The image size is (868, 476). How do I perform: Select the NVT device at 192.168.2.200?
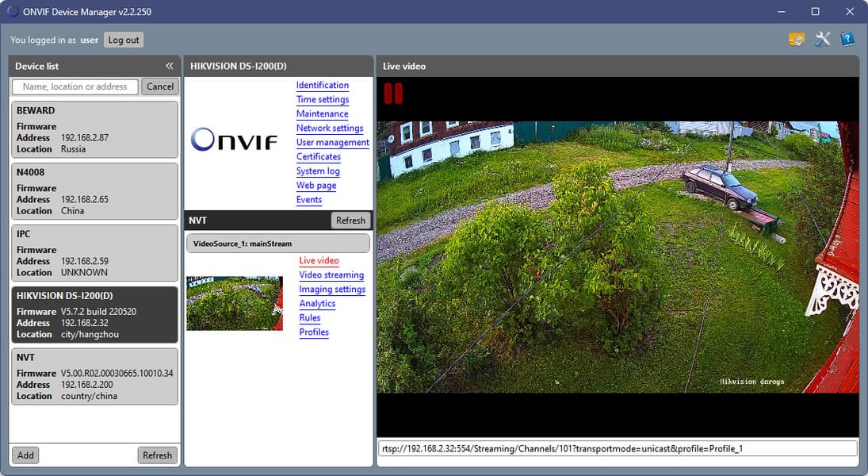(94, 376)
